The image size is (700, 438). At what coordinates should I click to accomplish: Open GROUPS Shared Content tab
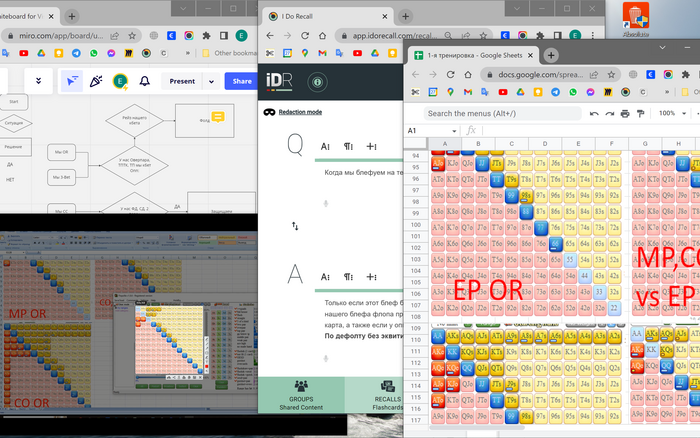click(x=301, y=395)
